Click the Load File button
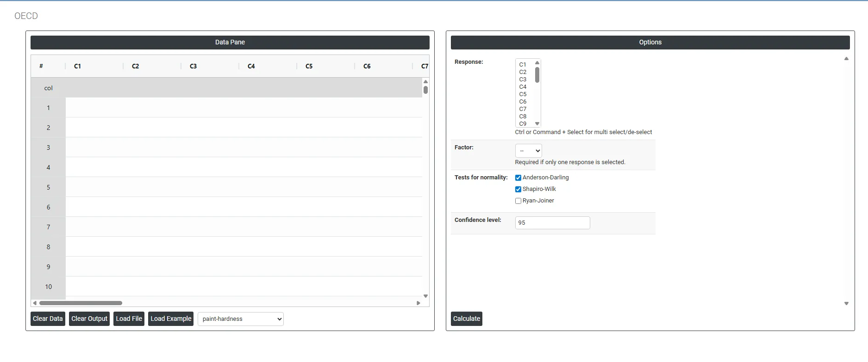868x362 pixels. [129, 319]
